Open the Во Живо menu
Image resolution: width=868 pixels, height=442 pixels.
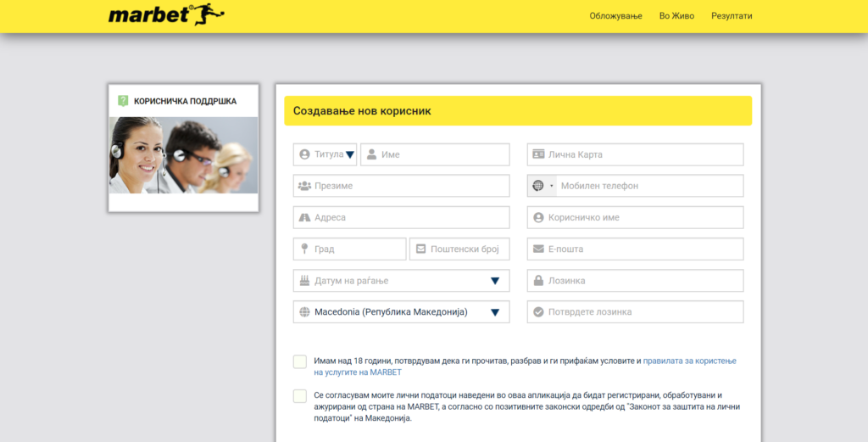(676, 15)
